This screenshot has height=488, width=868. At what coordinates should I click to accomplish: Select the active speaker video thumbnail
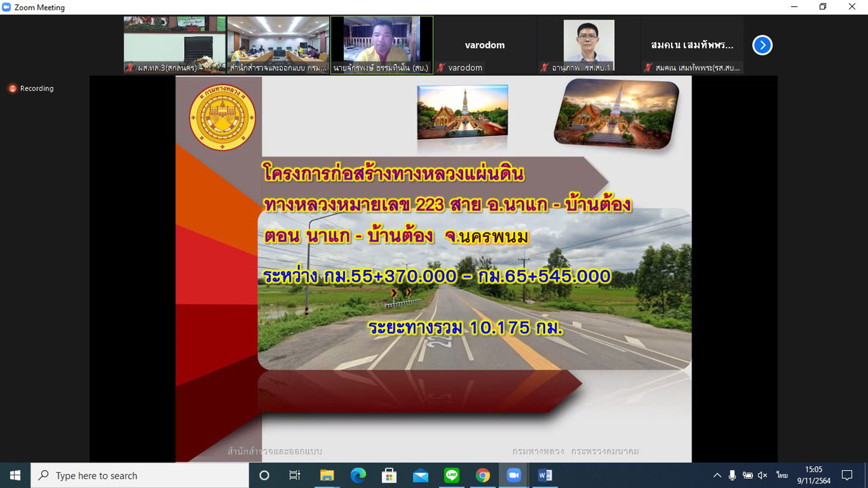pyautogui.click(x=381, y=45)
